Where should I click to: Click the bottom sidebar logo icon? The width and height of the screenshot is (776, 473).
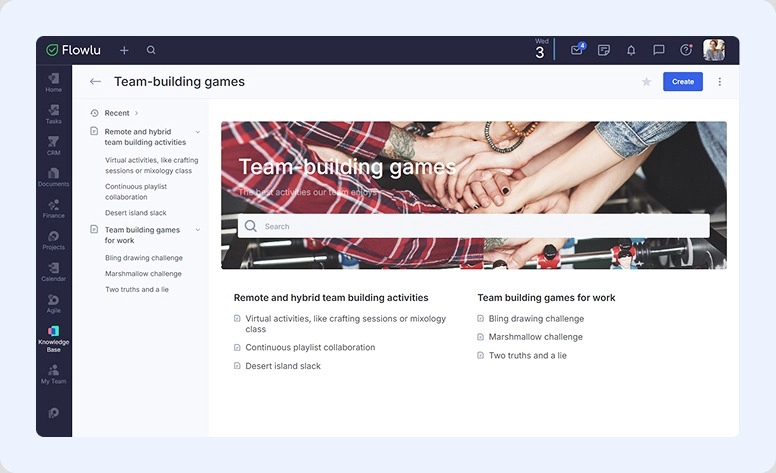53,413
